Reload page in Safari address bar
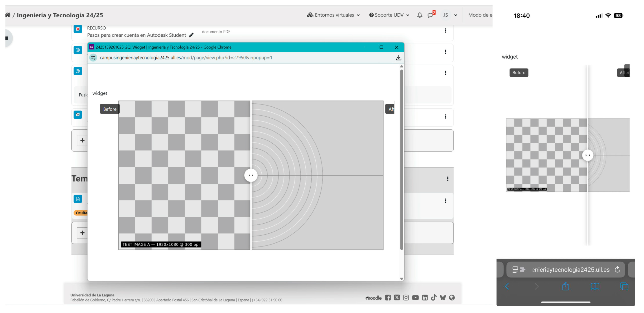The image size is (644, 313). point(617,269)
